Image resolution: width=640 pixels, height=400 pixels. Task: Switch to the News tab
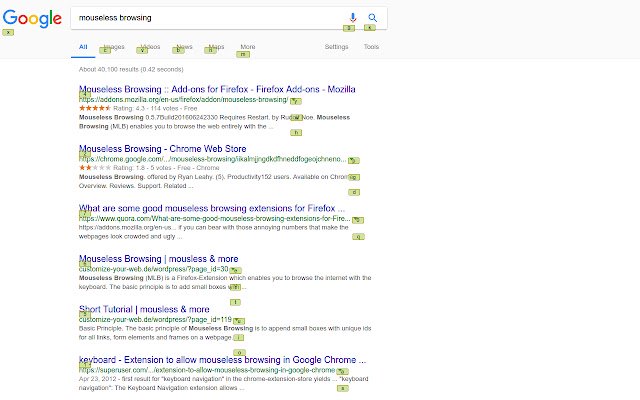184,47
